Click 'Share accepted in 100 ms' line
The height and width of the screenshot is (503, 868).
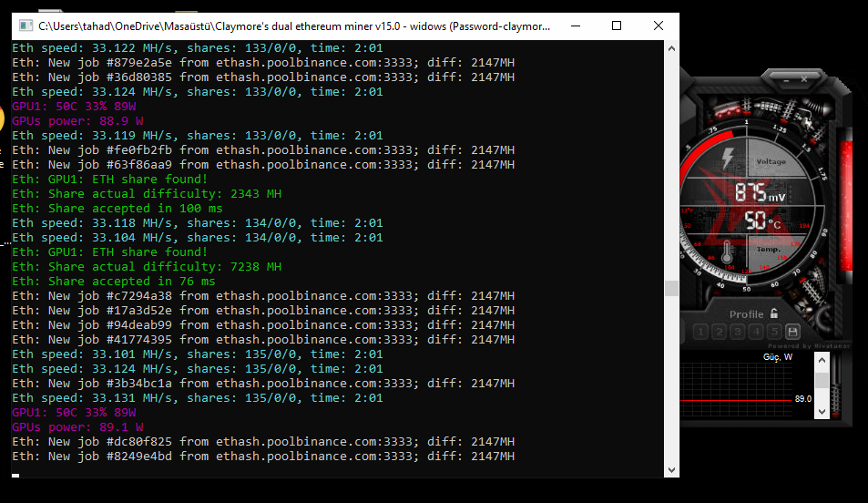[x=117, y=209]
